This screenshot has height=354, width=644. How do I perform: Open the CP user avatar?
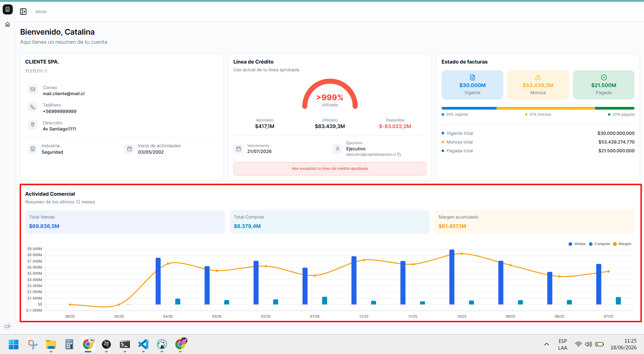(8, 326)
